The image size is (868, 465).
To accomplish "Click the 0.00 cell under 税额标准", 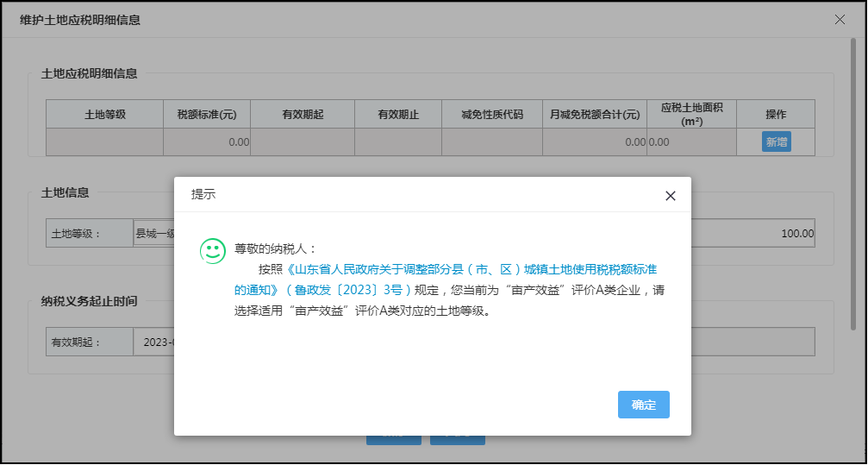I will pyautogui.click(x=207, y=141).
